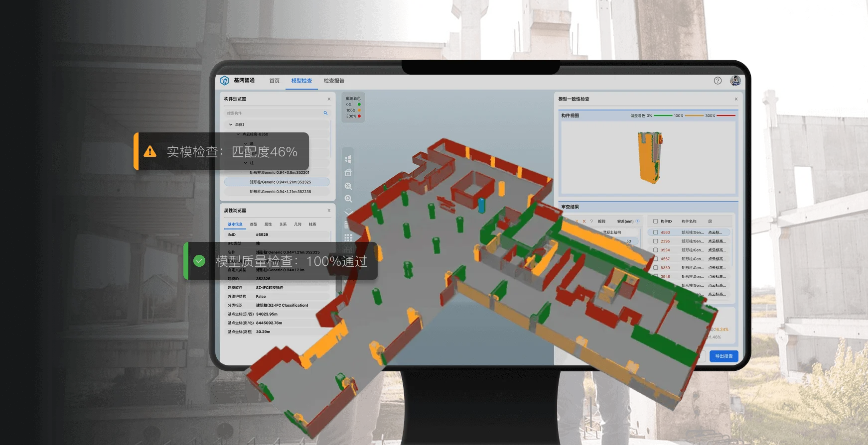The image size is (868, 445).
Task: Collapse the rules panel with blue arrow
Action: pyautogui.click(x=637, y=222)
